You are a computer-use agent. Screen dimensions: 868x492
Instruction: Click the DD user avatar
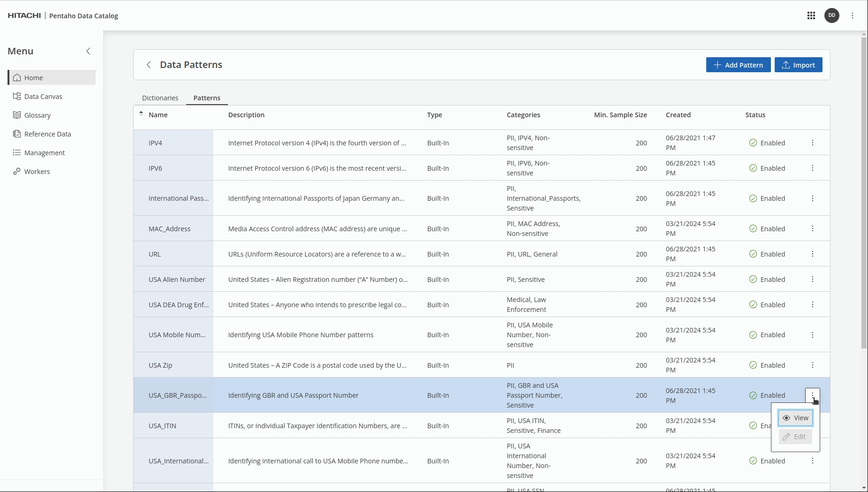click(831, 15)
